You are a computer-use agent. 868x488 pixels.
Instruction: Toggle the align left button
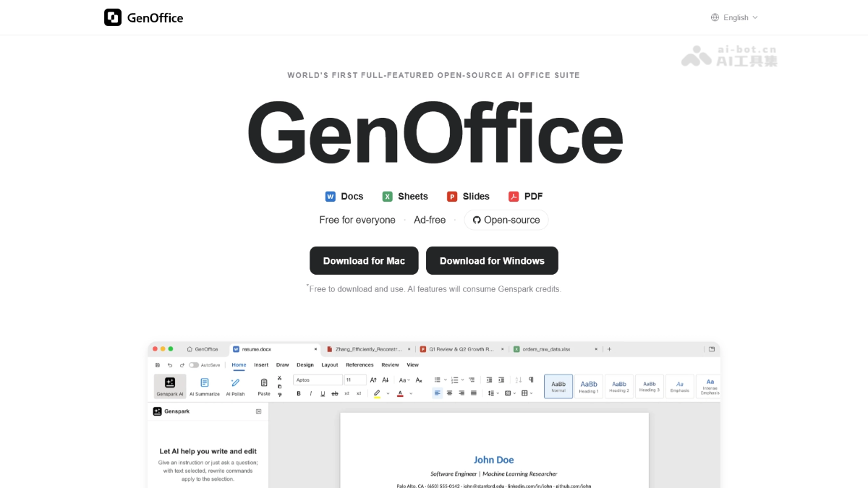pos(438,393)
